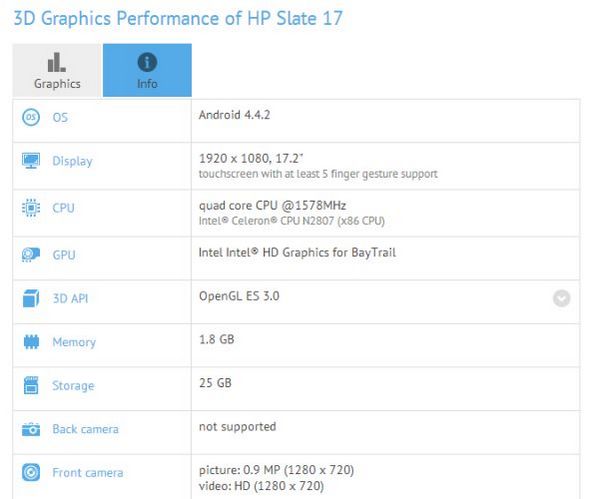600x499 pixels.
Task: Switch to the Graphics tab
Action: coord(57,70)
